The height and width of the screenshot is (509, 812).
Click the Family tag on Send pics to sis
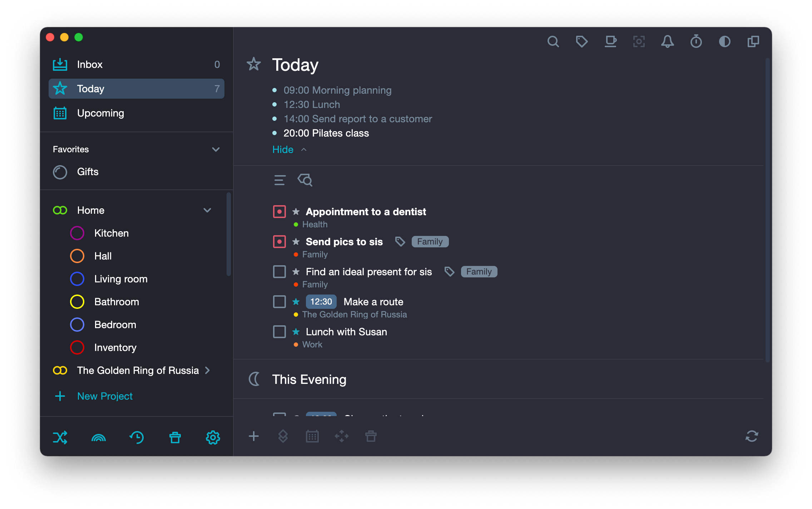point(430,242)
